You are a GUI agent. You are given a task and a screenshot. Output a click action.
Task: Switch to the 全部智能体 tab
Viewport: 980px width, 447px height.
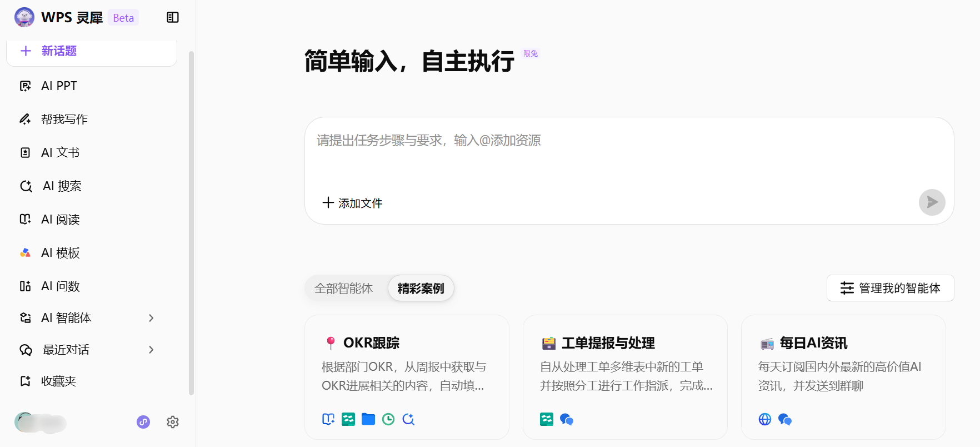coord(343,289)
